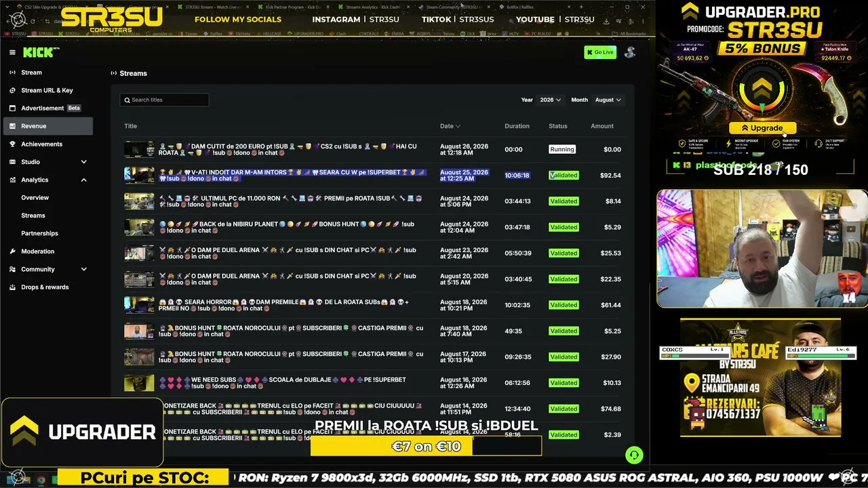The image size is (868, 488).
Task: Click the August 23, 2026 date cell
Action: pyautogui.click(x=464, y=253)
